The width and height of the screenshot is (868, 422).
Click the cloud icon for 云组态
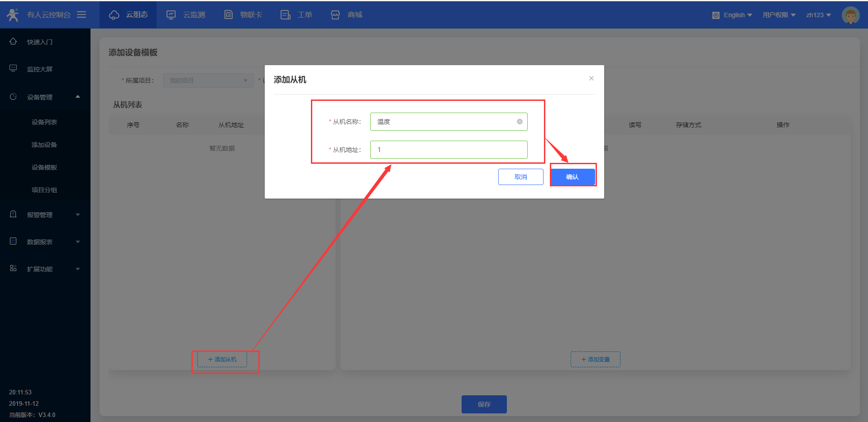point(114,15)
